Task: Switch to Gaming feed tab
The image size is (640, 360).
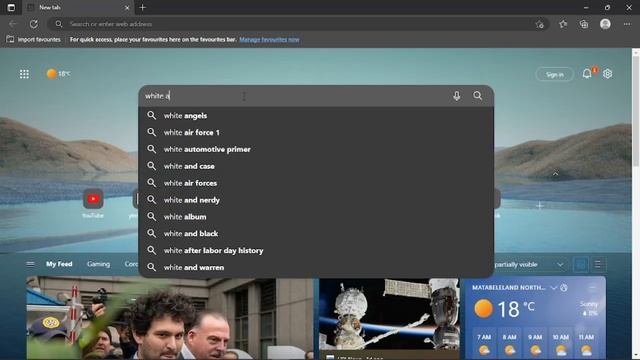Action: pos(98,264)
